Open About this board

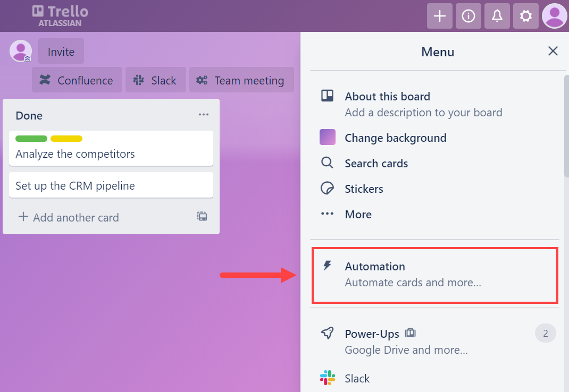pos(434,105)
